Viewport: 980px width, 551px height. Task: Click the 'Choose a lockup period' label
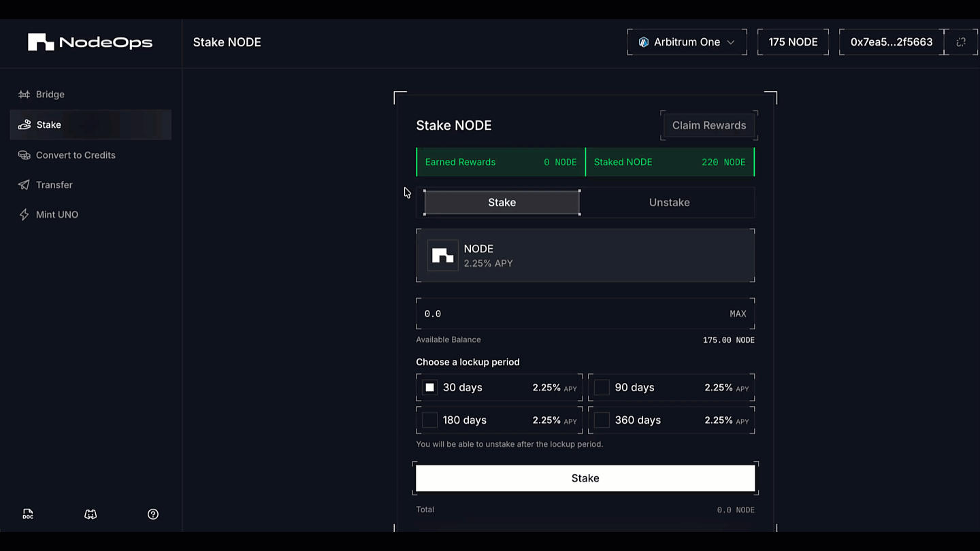click(x=468, y=362)
